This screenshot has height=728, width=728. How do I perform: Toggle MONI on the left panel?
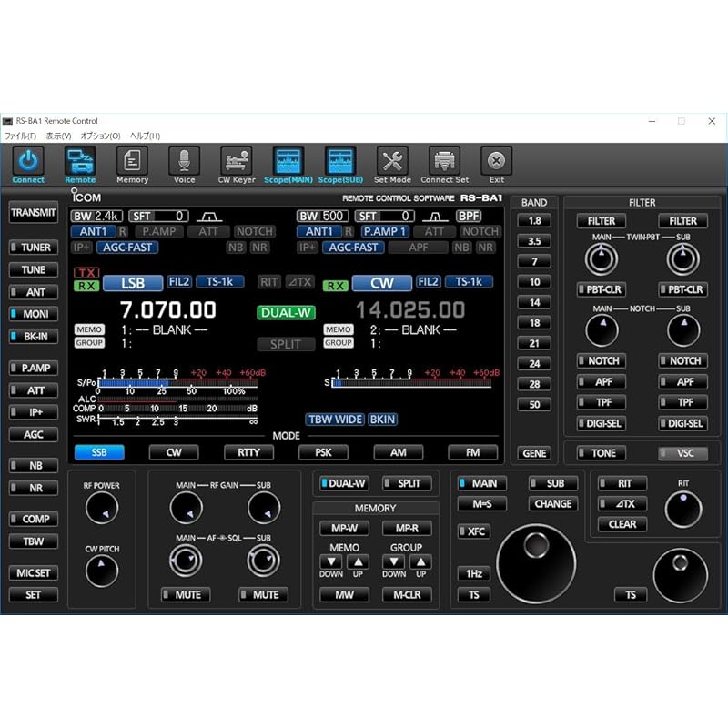coord(34,314)
